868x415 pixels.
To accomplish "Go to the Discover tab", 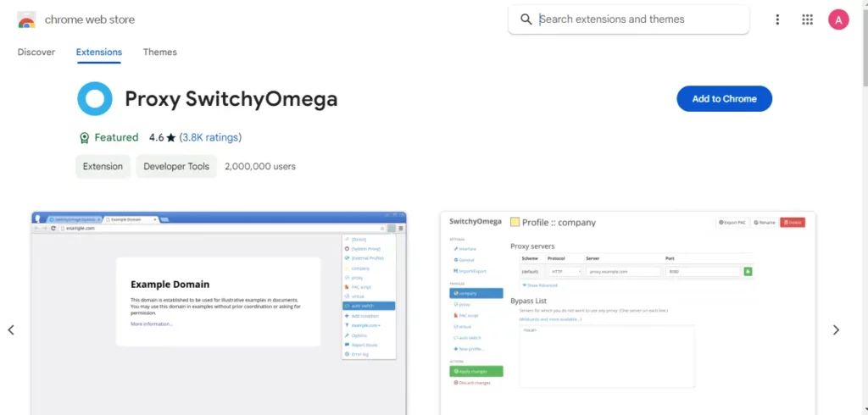I will 36,52.
